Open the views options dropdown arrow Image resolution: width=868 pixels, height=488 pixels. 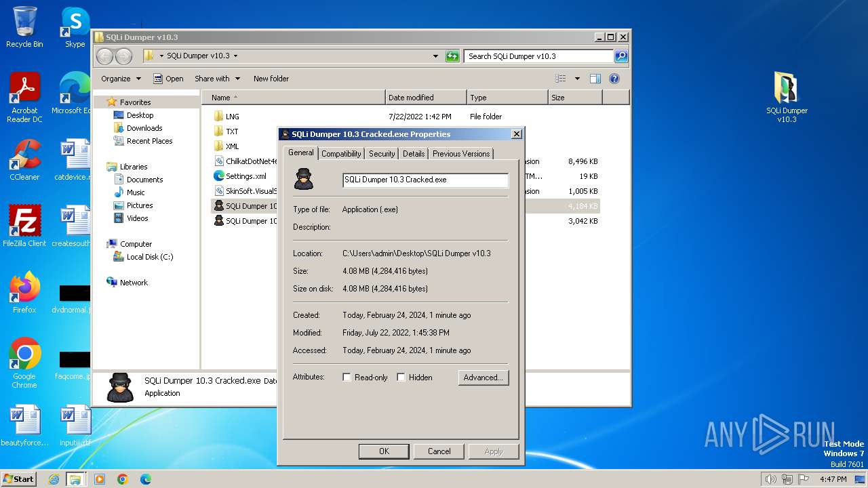tap(577, 79)
